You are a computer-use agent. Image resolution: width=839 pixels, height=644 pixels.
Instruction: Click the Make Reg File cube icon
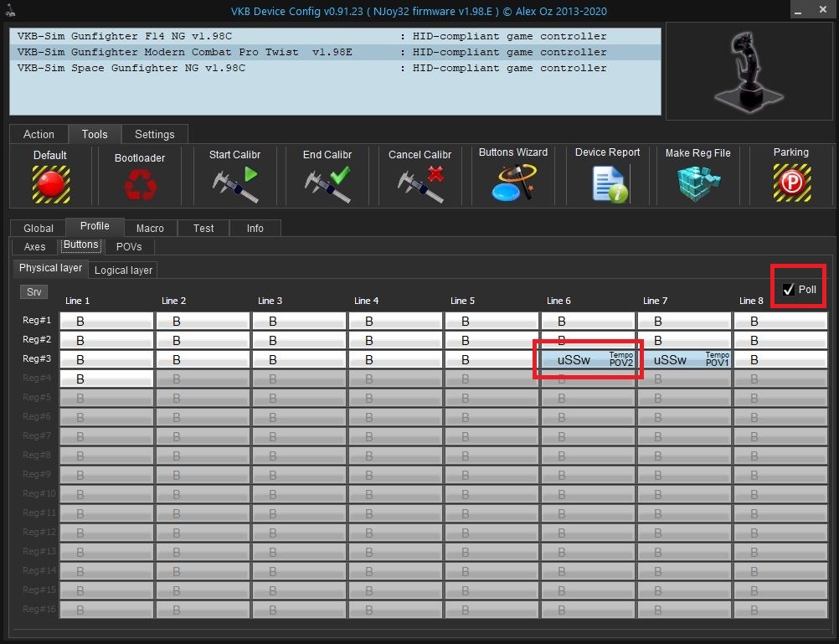698,183
